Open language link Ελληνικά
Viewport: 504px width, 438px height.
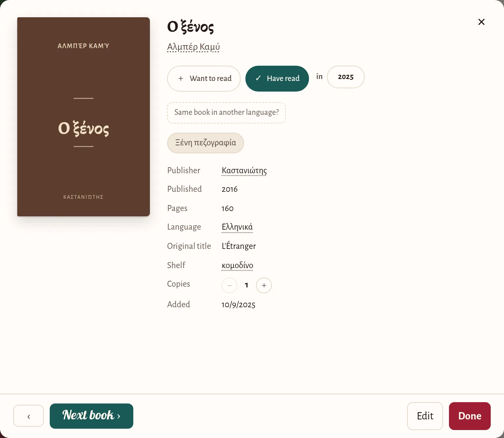click(237, 227)
